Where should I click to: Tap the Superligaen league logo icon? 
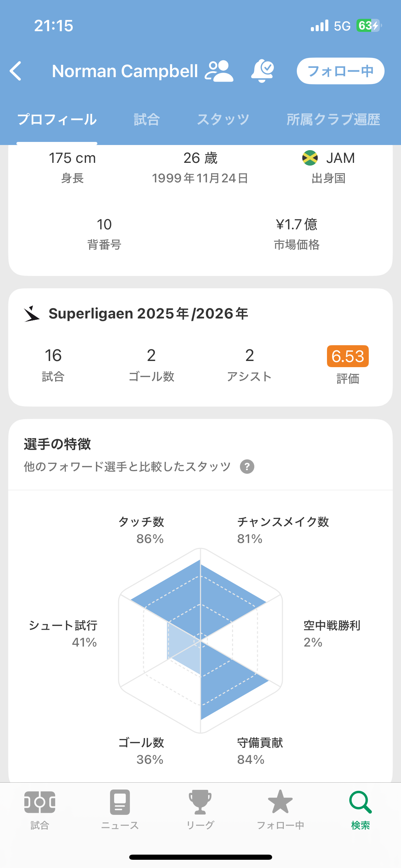coord(32,314)
